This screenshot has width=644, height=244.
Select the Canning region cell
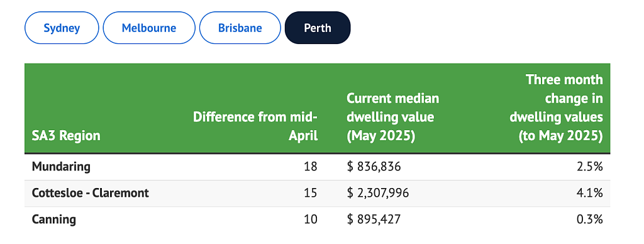[x=54, y=219]
